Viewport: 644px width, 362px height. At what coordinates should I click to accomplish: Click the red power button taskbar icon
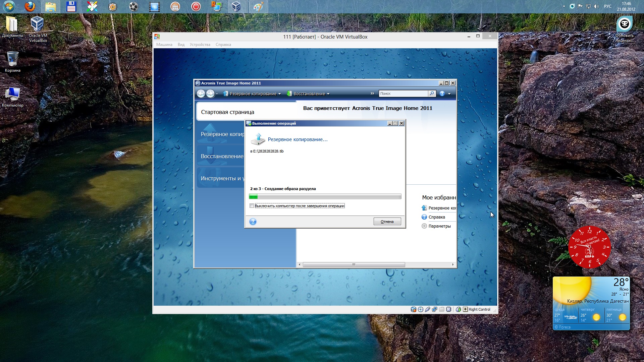pyautogui.click(x=196, y=6)
